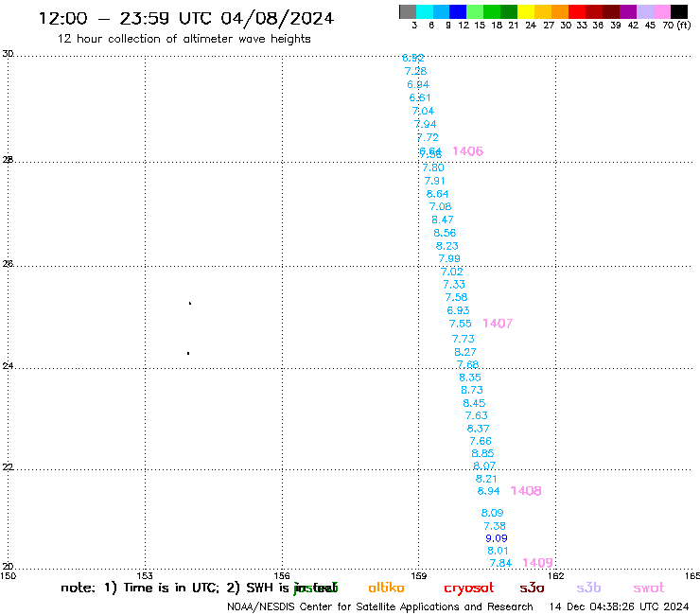700x615 pixels.
Task: Click the 7.80 wave height reading
Action: pos(433,167)
